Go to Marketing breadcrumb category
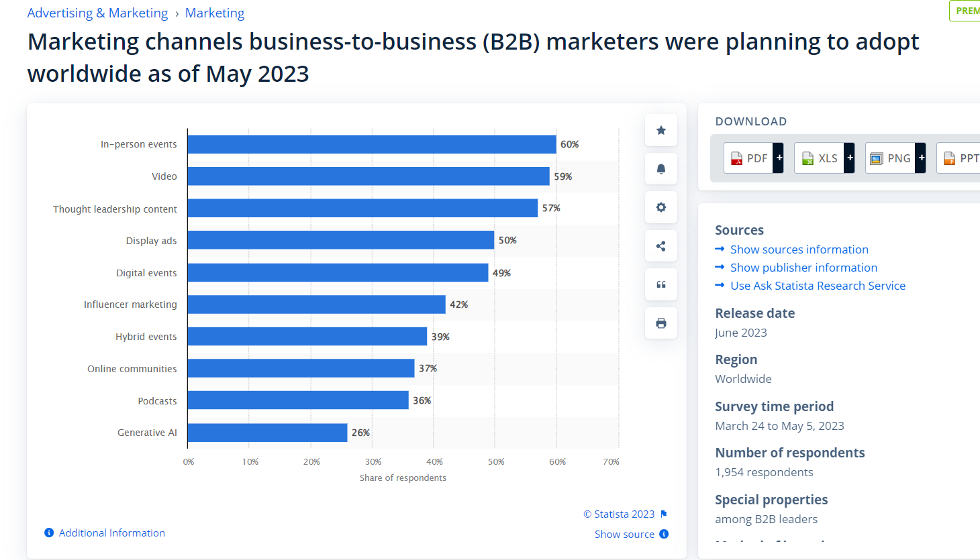This screenshot has width=980, height=560. 215,13
